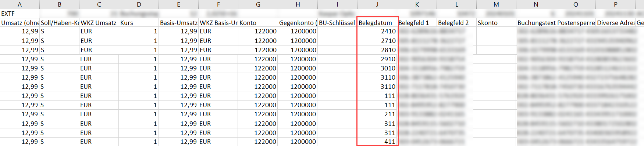Viewport: 644px width, 146px height.
Task: Select the Belegdatum cell showing 411
Action: coord(377,142)
